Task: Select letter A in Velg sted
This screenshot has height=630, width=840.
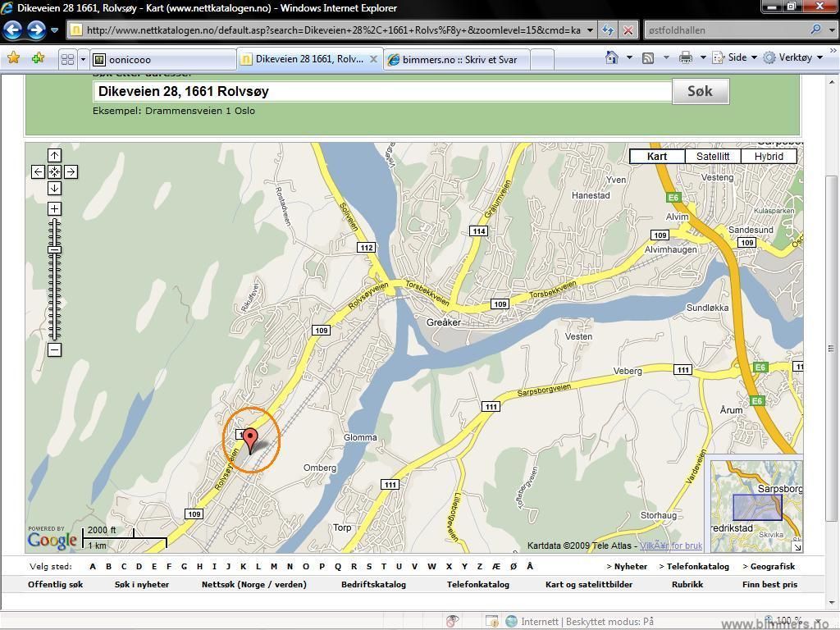Action: pyautogui.click(x=93, y=567)
